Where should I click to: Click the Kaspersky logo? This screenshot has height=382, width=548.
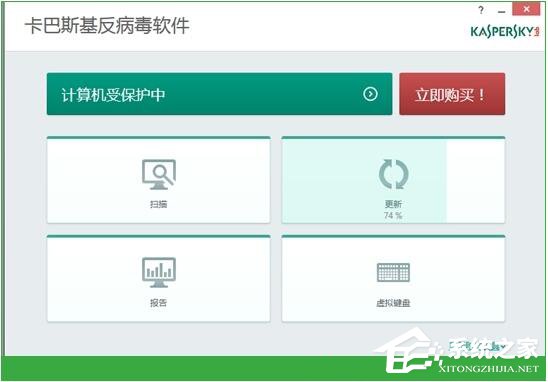[x=505, y=31]
